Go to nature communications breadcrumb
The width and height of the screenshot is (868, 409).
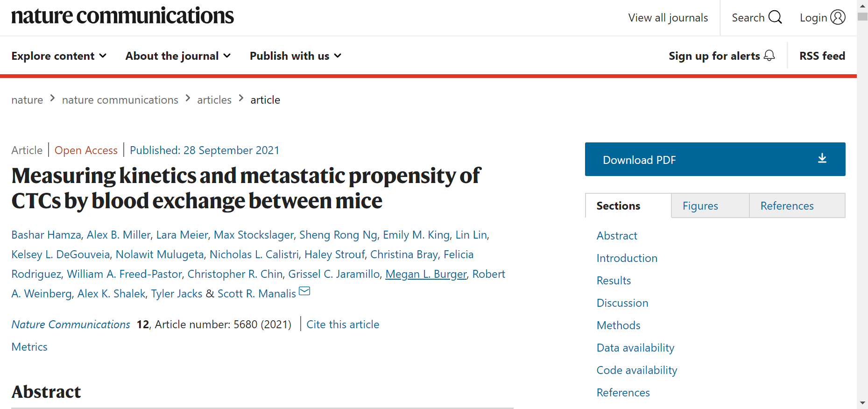120,100
